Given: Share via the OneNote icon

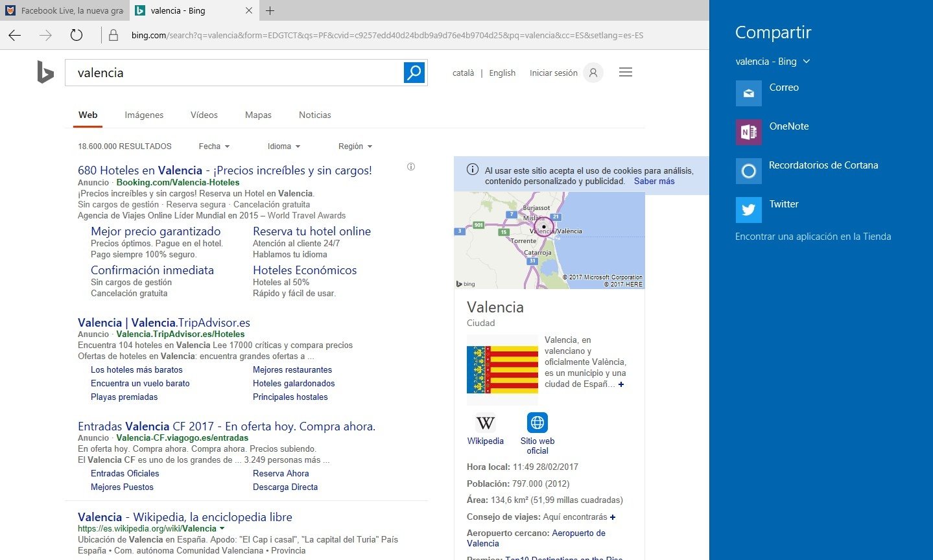Looking at the screenshot, I should 749,132.
